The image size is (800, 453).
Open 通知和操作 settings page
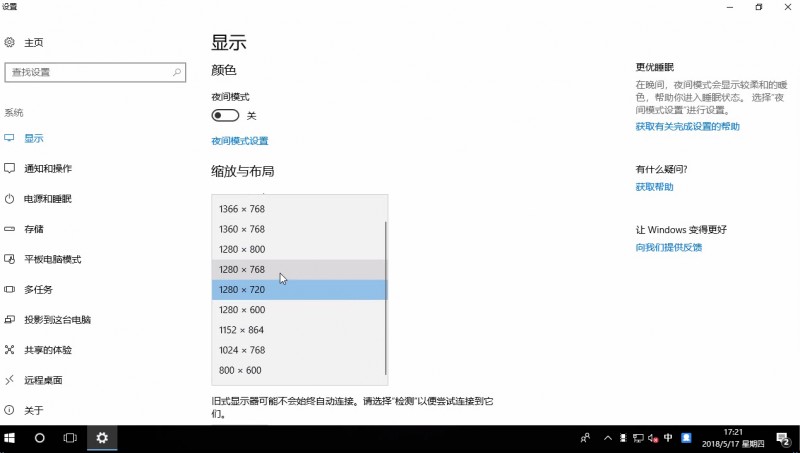tap(48, 168)
